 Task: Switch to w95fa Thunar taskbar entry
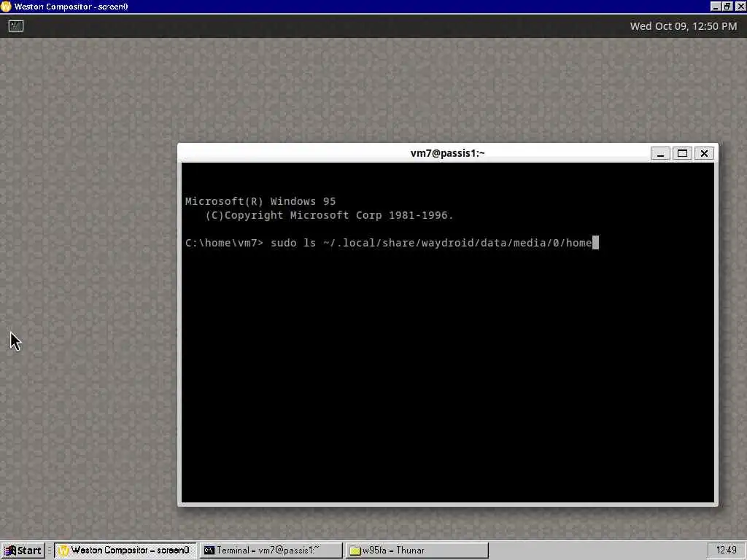click(x=417, y=551)
